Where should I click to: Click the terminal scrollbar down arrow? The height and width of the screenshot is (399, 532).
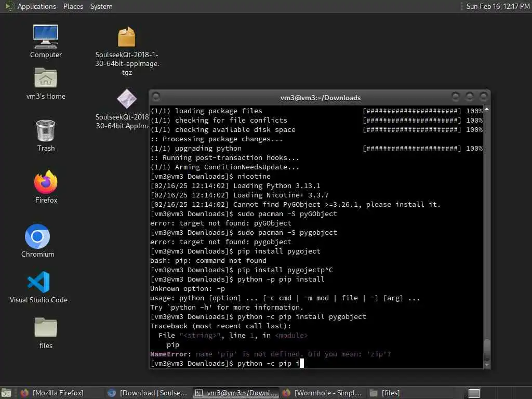[487, 365]
